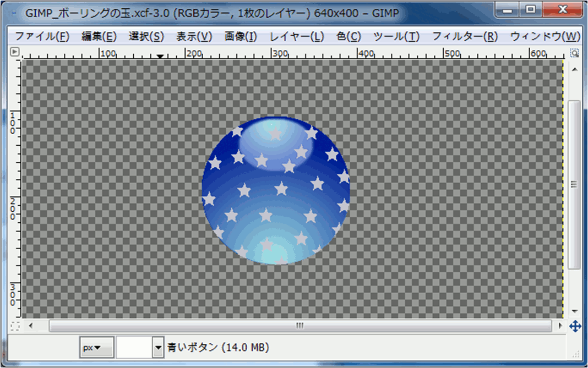Toggle the Quick Mask dashed-square button
Screen dimensions: 588x368
pos(15,326)
